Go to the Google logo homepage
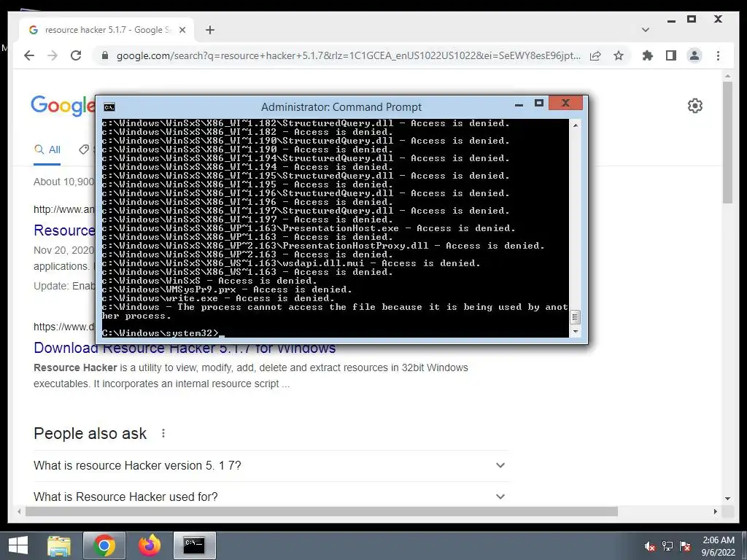The height and width of the screenshot is (560, 747). (63, 105)
